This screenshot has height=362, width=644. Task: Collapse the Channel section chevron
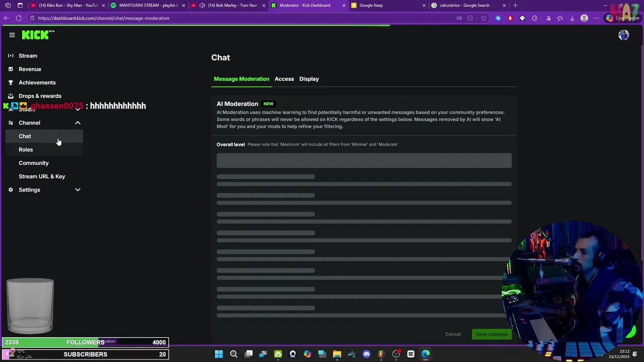[77, 123]
